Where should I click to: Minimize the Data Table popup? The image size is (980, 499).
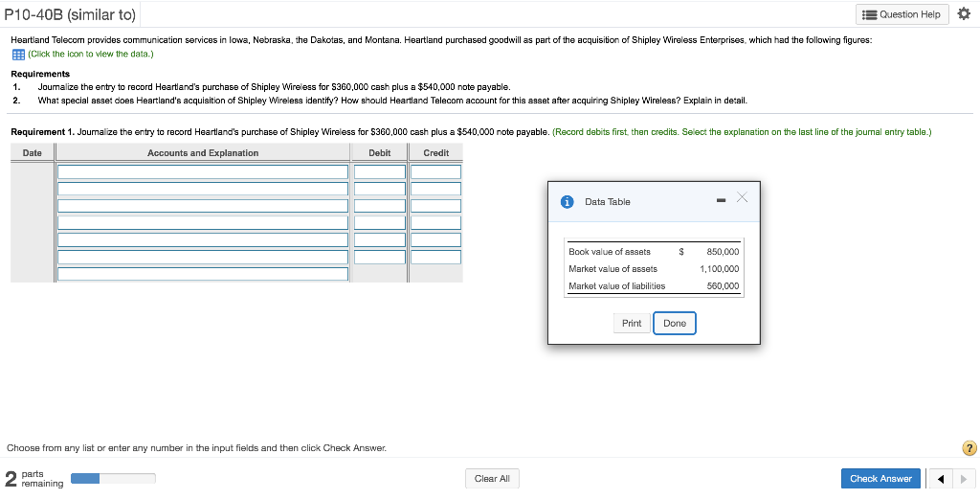coord(721,201)
